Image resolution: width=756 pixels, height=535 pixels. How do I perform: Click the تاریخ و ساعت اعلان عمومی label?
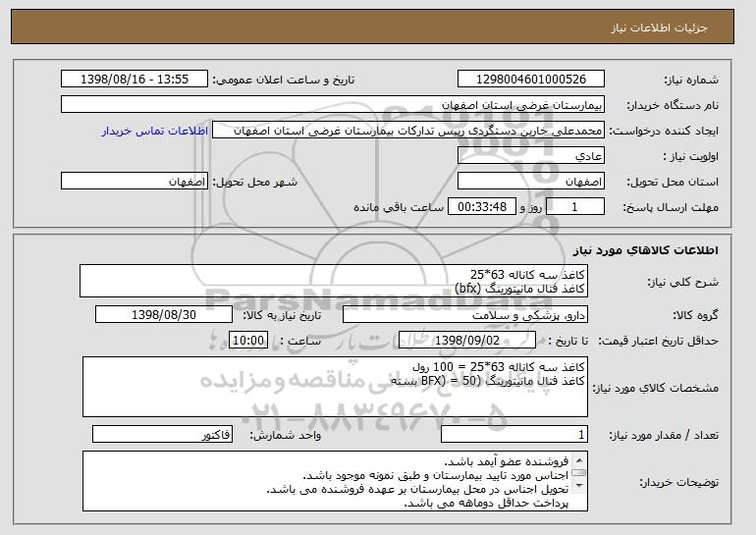[284, 80]
